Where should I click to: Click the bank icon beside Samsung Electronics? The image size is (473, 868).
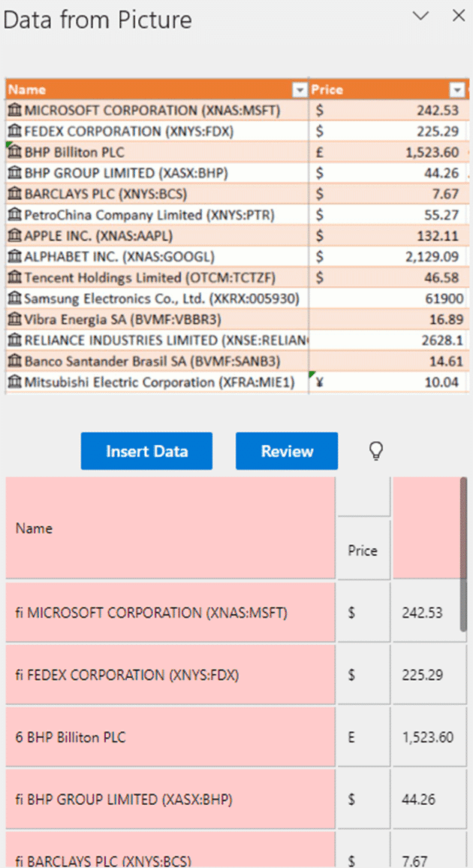click(x=14, y=298)
